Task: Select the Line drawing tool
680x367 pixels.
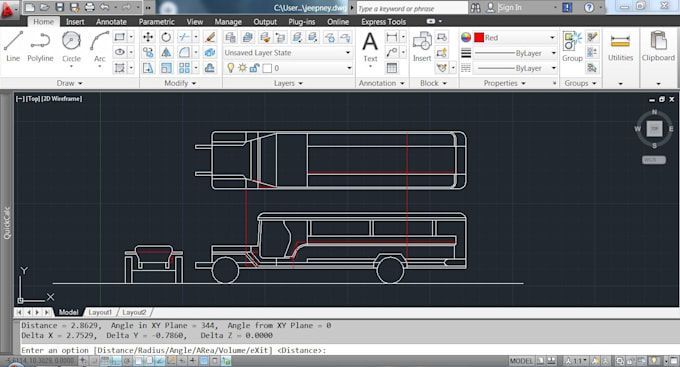Action: click(13, 46)
